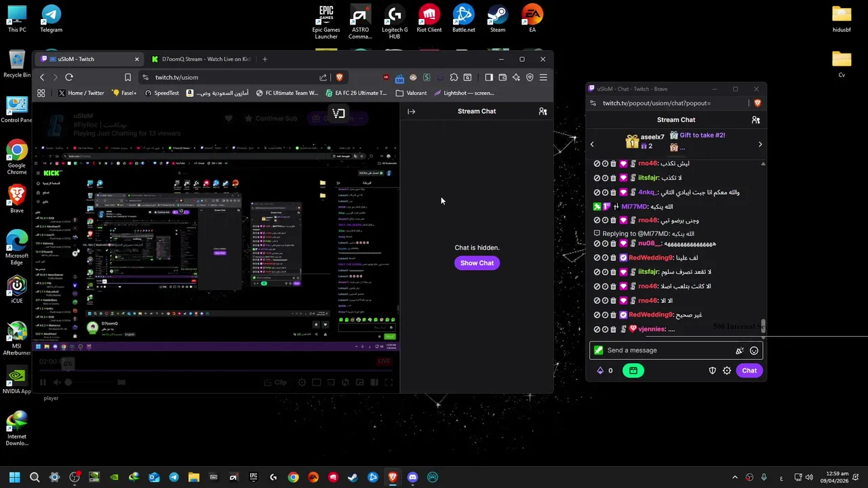Open the emote picker smiley icon
Screen dimensions: 868x488
[x=754, y=351]
